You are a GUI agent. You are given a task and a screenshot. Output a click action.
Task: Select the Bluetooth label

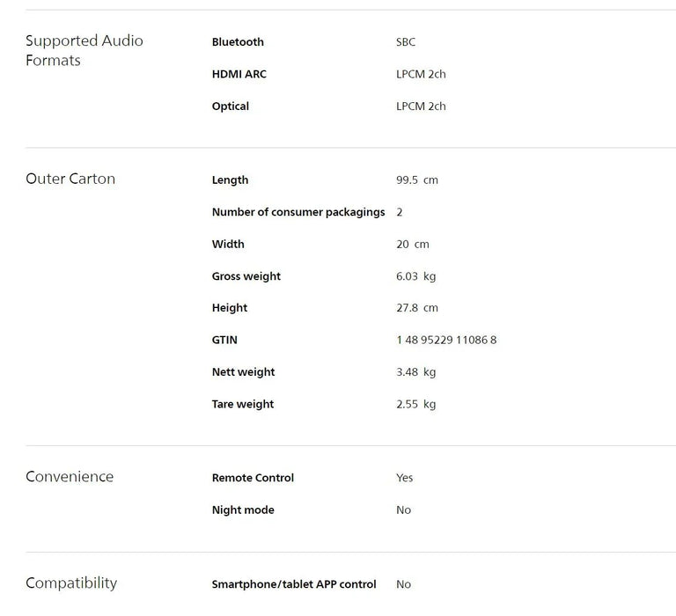(x=238, y=42)
